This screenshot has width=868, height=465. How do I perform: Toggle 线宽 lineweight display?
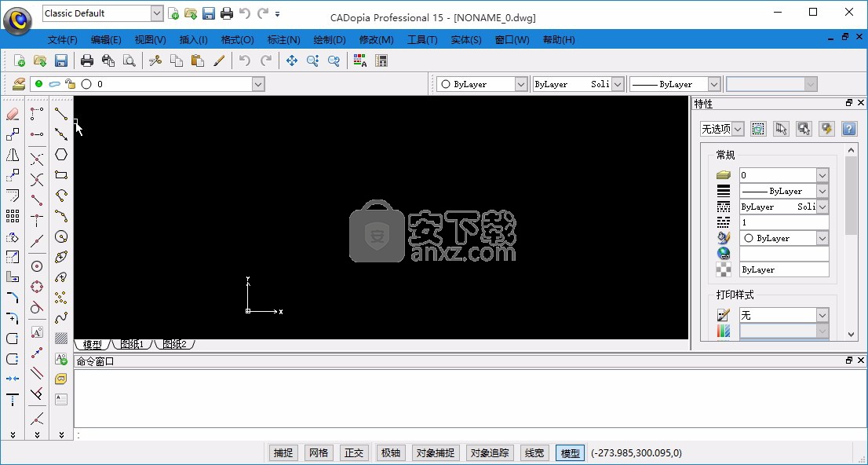[534, 452]
